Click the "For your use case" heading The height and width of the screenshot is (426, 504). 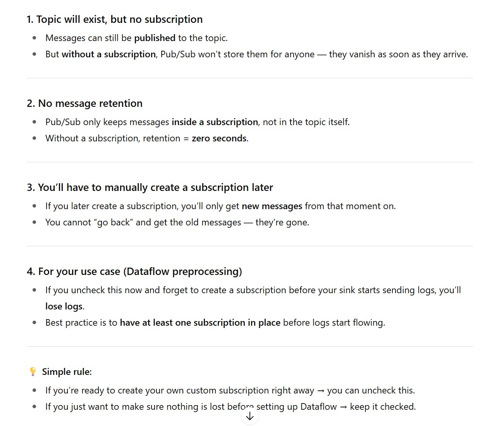[x=134, y=271]
